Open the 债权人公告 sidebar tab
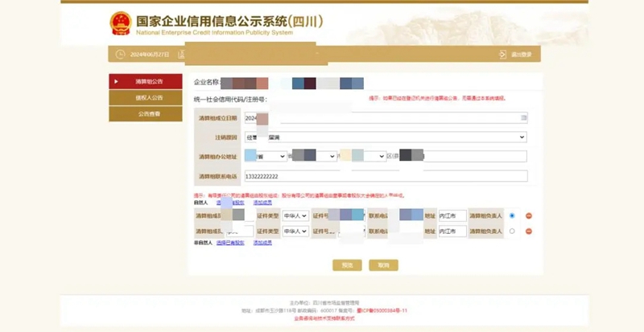This screenshot has height=332, width=644. pyautogui.click(x=146, y=98)
